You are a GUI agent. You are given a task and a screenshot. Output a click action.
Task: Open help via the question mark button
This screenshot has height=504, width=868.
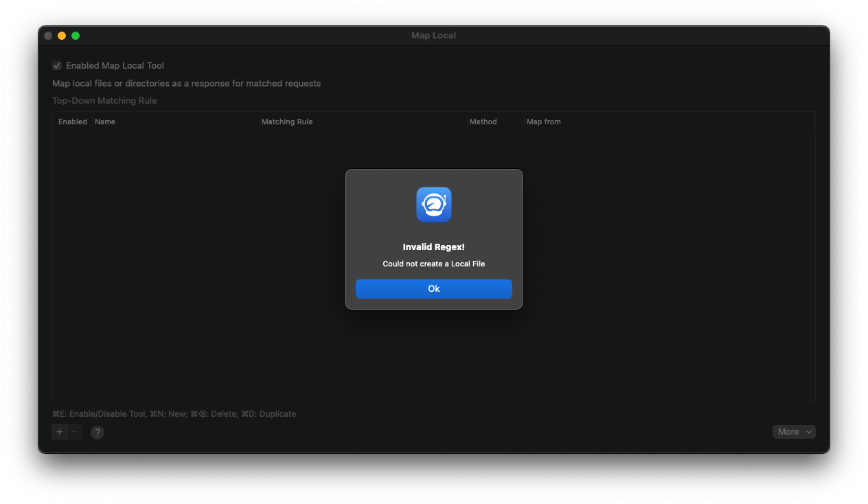[x=98, y=433]
